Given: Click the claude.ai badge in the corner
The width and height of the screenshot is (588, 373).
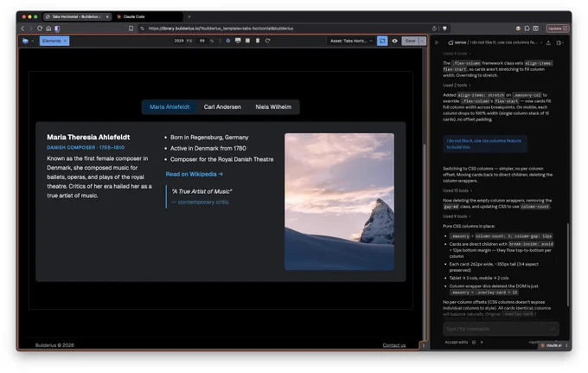Looking at the screenshot, I should pyautogui.click(x=552, y=345).
